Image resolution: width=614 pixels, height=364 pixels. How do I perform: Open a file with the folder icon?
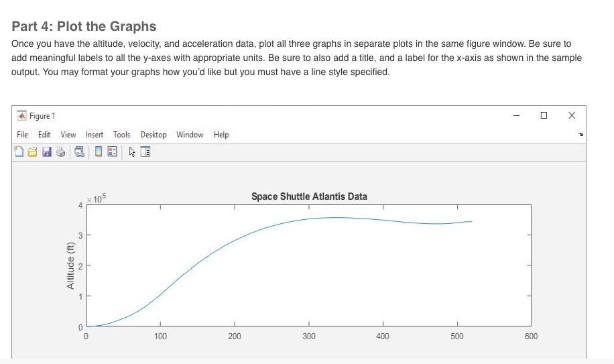click(x=32, y=152)
